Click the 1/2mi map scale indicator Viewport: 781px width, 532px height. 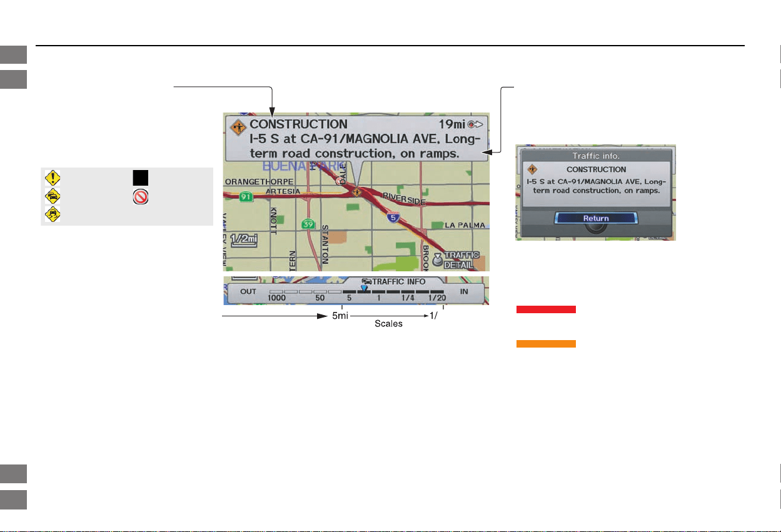click(245, 240)
